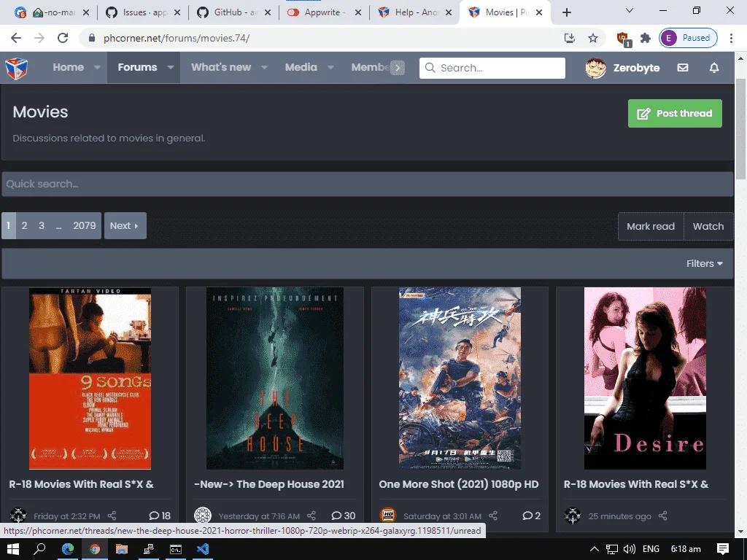
Task: Open the uBlock extension icon
Action: (x=623, y=39)
